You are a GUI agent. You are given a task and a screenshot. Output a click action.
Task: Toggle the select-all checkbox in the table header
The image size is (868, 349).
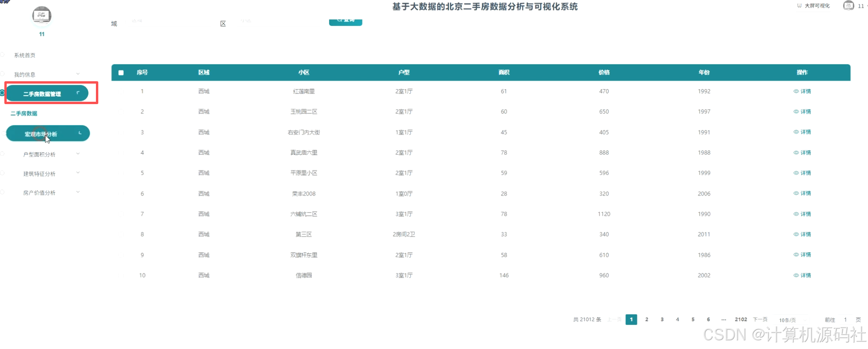pyautogui.click(x=121, y=73)
